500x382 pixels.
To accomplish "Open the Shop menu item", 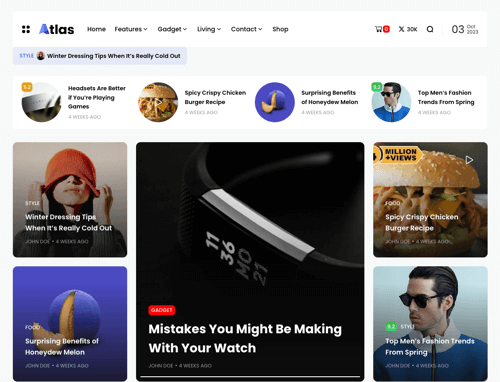I will tap(280, 29).
